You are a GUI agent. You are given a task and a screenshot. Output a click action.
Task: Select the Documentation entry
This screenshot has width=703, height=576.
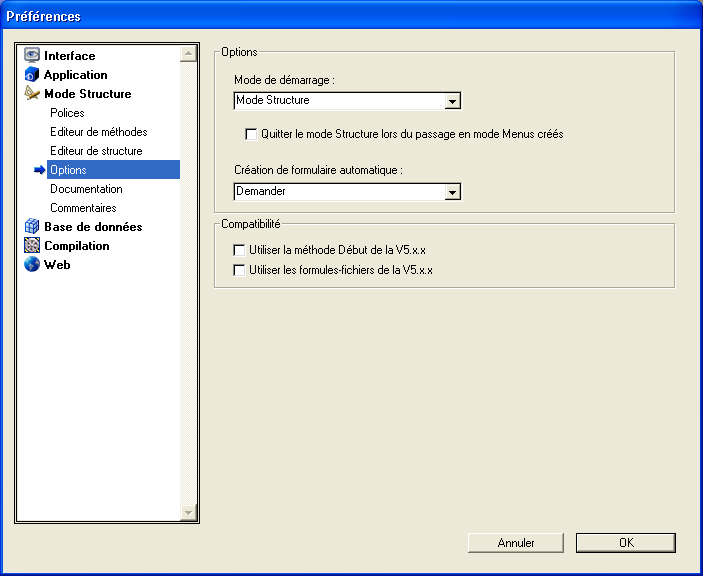point(86,189)
